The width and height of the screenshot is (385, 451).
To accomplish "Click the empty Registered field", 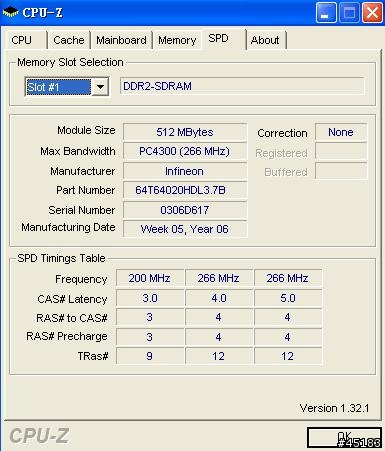I will point(341,152).
